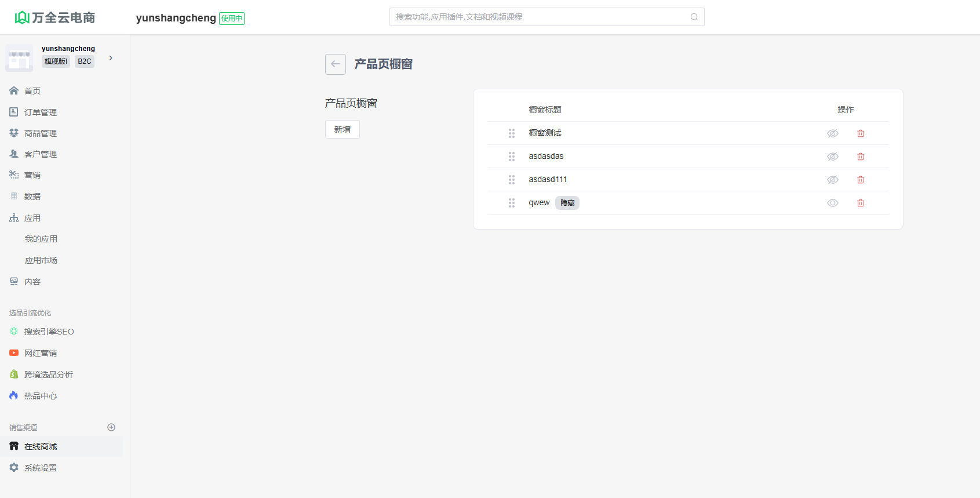Viewport: 980px width, 498px height.
Task: Delete the asdasdas showcase entry
Action: pos(860,157)
